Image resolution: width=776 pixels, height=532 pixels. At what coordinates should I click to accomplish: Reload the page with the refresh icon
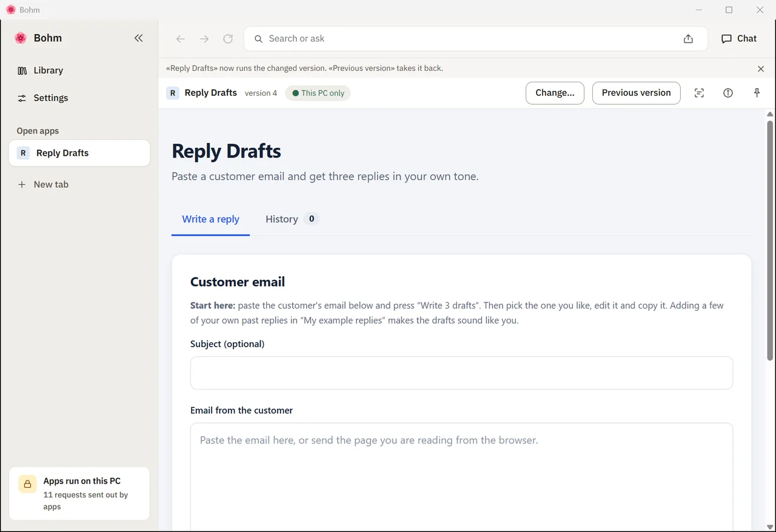[x=228, y=39]
